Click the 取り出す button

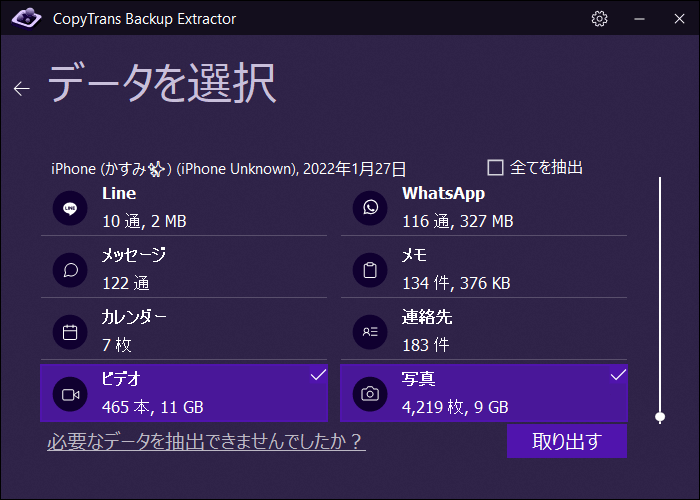pyautogui.click(x=567, y=441)
